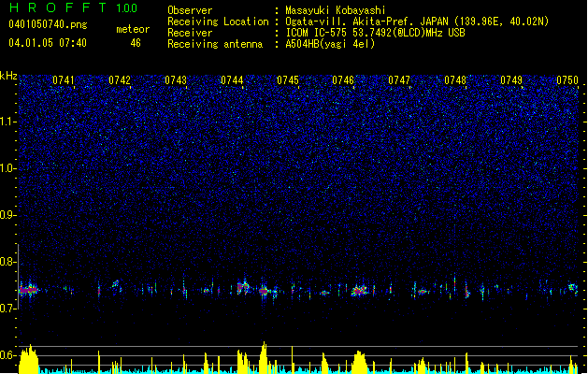Click the Receiving Location label

point(218,22)
